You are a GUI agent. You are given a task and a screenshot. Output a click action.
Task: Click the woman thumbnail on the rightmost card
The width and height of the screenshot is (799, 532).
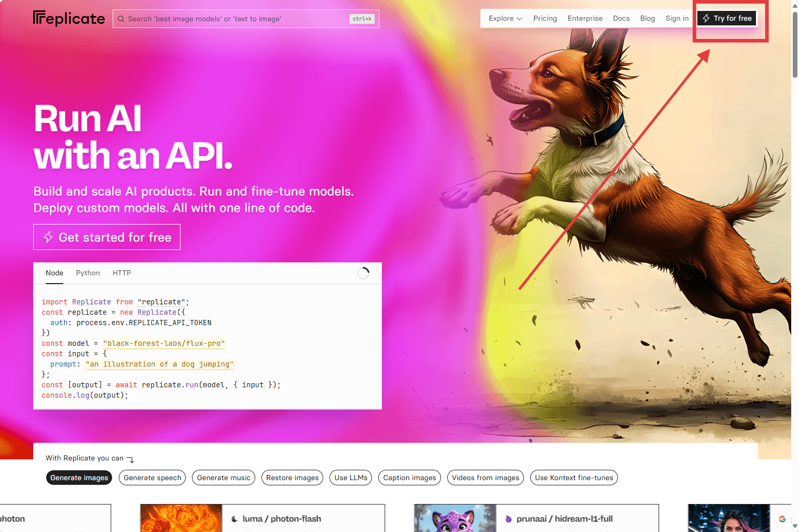(729, 518)
